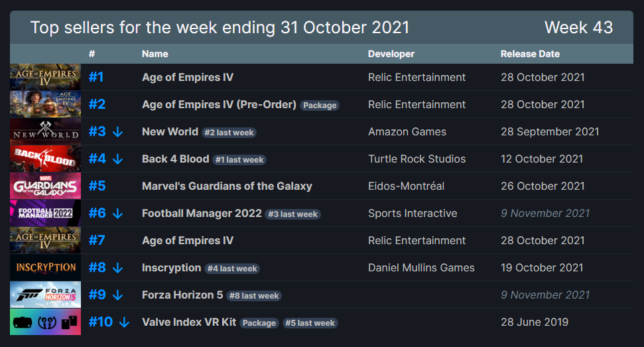The image size is (644, 347).
Task: Click the Guardians of the Galaxy thumbnail
Action: 45,186
